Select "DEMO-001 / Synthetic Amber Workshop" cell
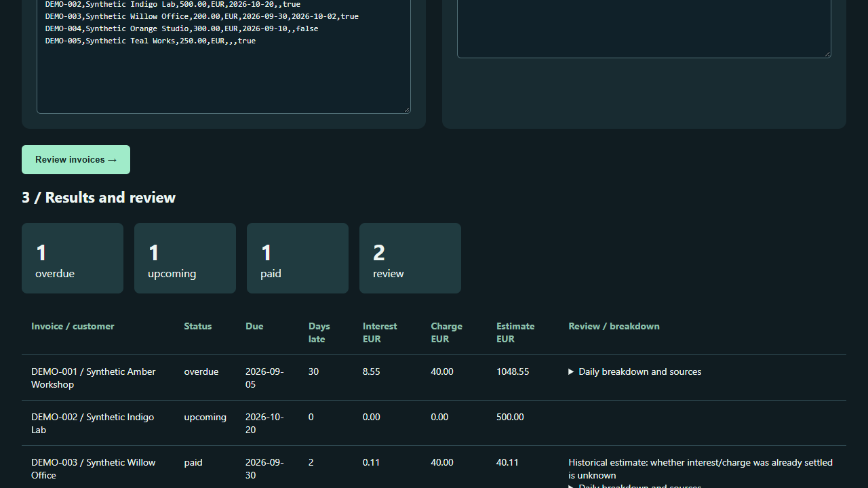This screenshot has width=868, height=488. (x=94, y=378)
